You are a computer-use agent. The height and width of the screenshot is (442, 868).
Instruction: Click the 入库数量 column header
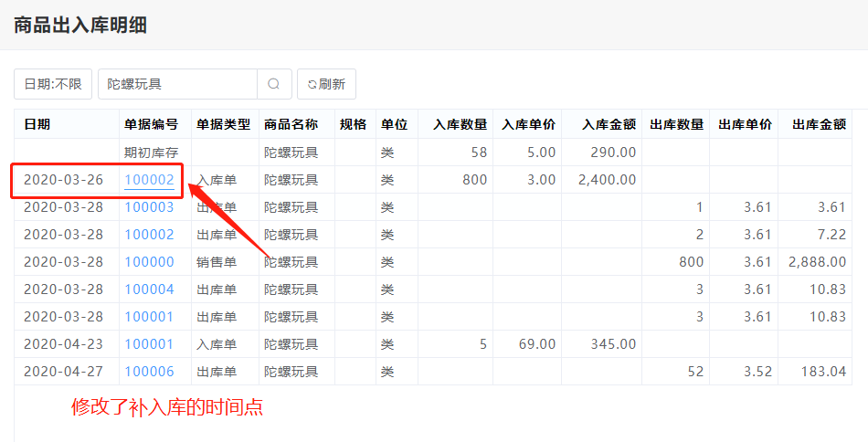pos(460,124)
